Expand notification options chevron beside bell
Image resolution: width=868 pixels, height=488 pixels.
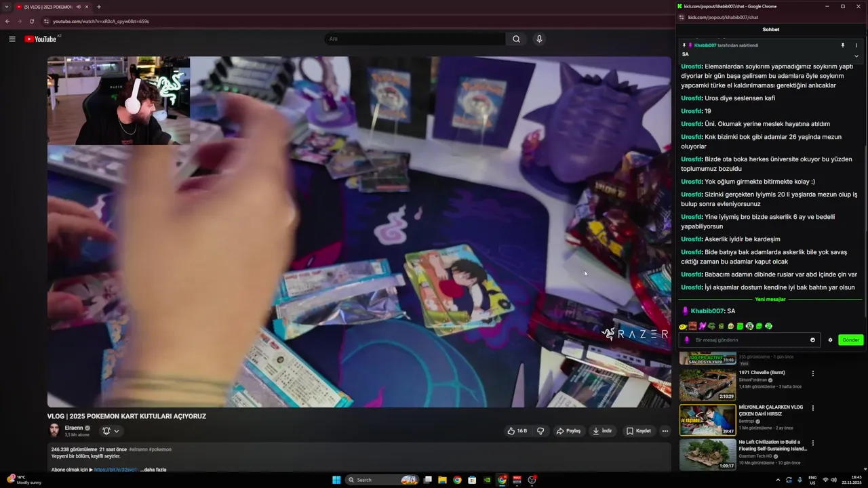[117, 430]
